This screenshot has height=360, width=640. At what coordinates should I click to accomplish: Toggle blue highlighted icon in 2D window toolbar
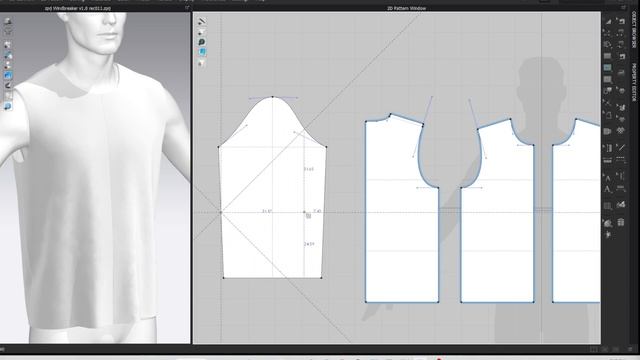[x=202, y=52]
